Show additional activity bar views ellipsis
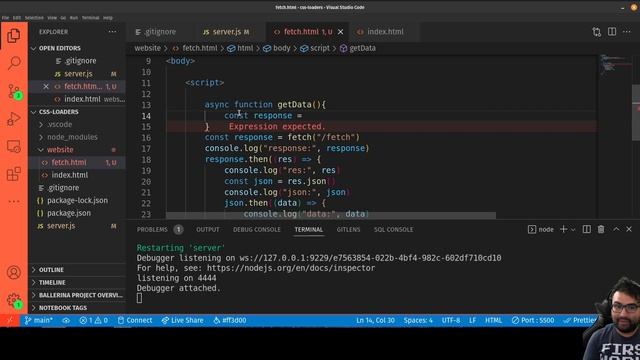The width and height of the screenshot is (640, 360). tap(13, 201)
